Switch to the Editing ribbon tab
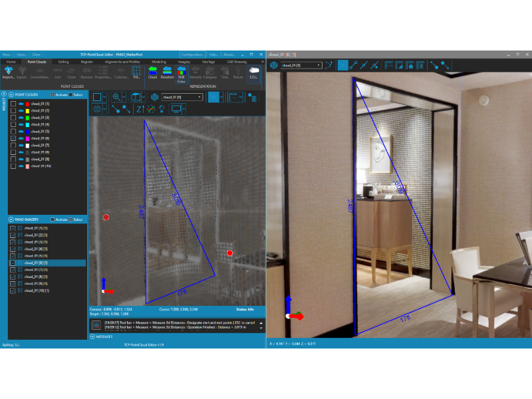Viewport: 532px width, 399px height. (63, 62)
